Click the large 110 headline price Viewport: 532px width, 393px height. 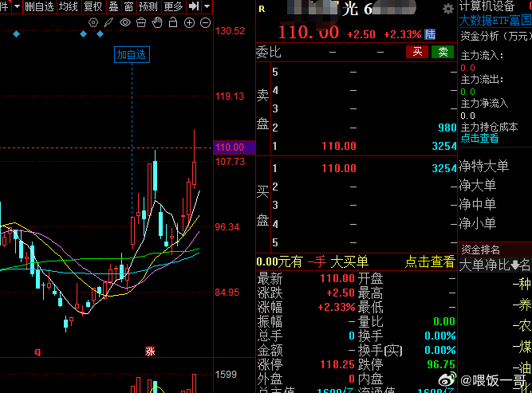(x=309, y=32)
